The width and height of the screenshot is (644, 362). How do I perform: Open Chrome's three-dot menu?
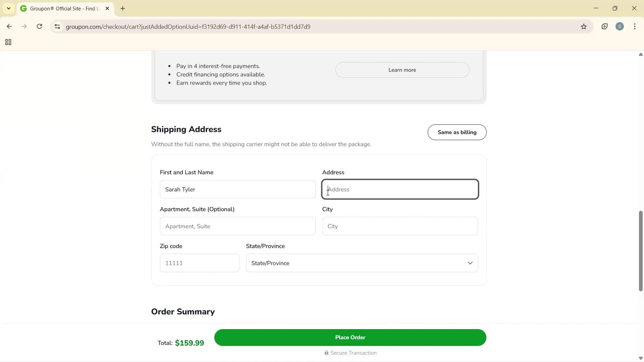(635, 26)
